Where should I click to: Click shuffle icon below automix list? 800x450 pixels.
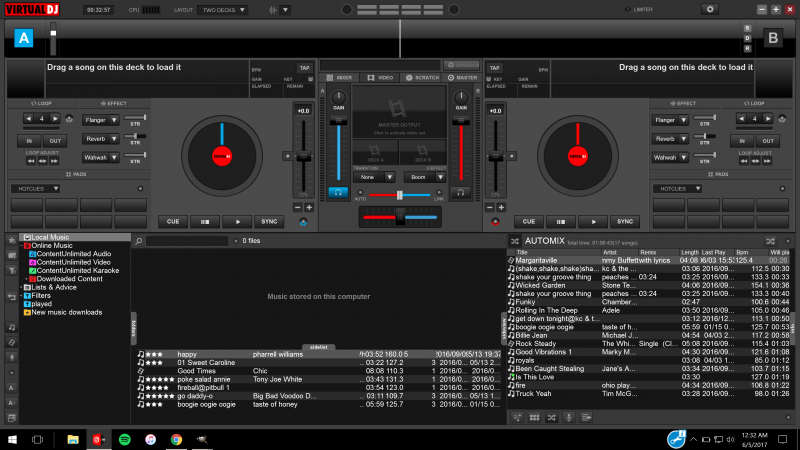coord(552,417)
